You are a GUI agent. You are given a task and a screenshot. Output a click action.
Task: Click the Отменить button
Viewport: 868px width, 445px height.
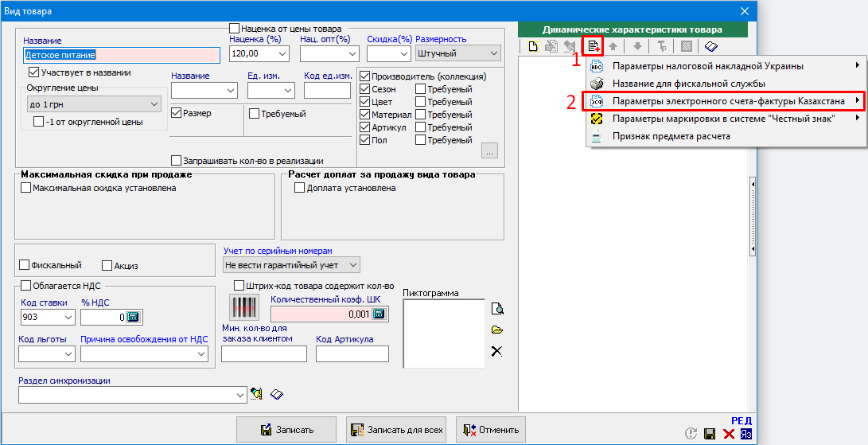pyautogui.click(x=491, y=430)
